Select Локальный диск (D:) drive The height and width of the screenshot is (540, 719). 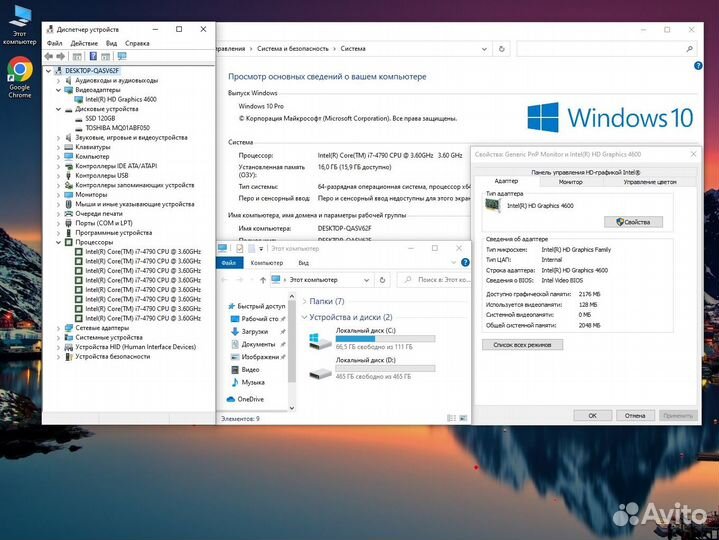coord(372,369)
